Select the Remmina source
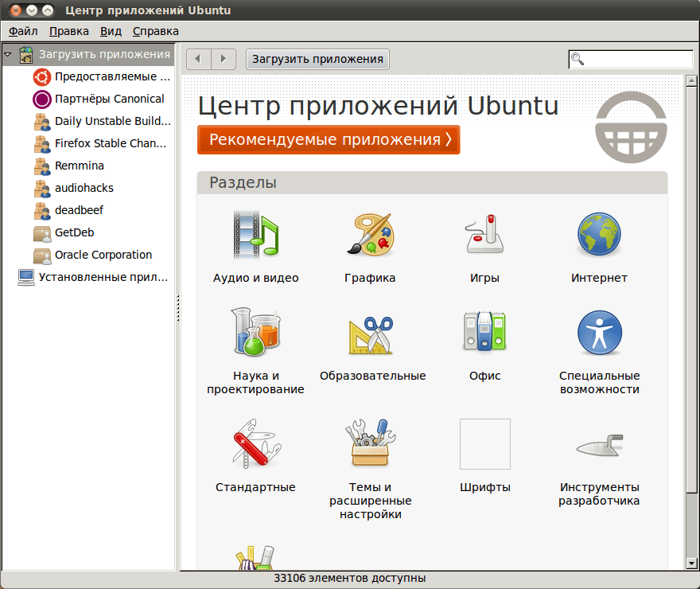Viewport: 700px width, 589px height. pyautogui.click(x=88, y=166)
